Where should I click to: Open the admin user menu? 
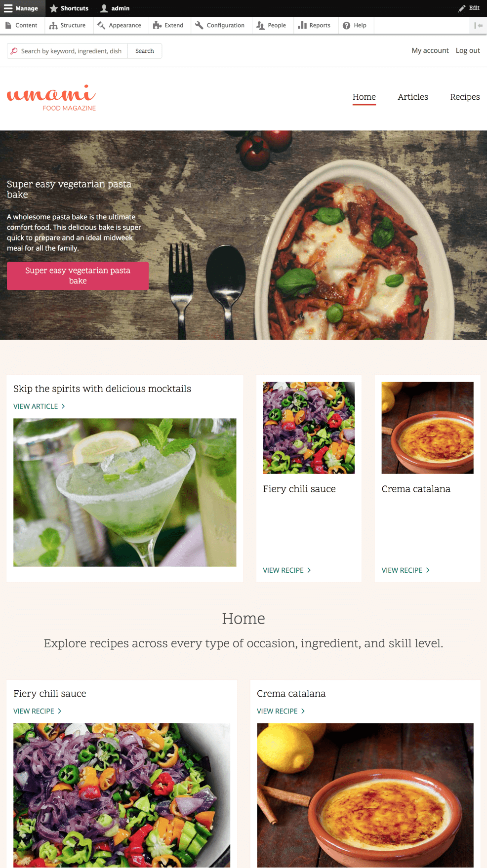point(115,8)
